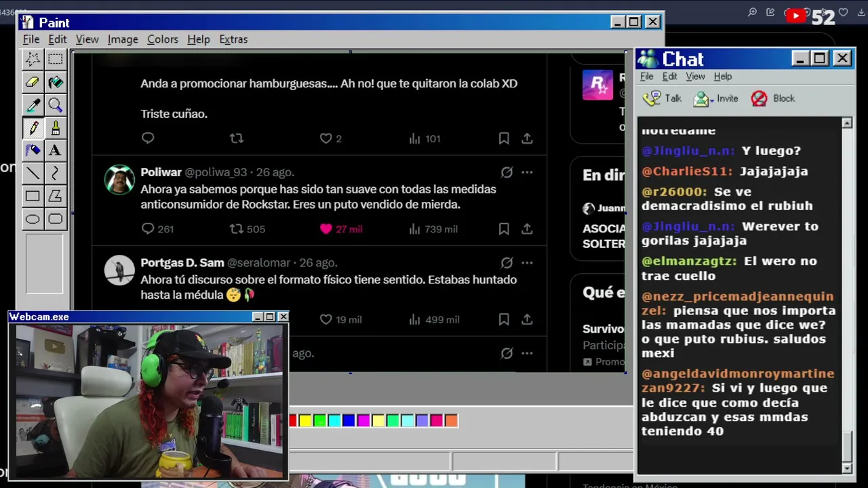868x488 pixels.
Task: Like the Poliwar tweet with the heart
Action: 326,229
